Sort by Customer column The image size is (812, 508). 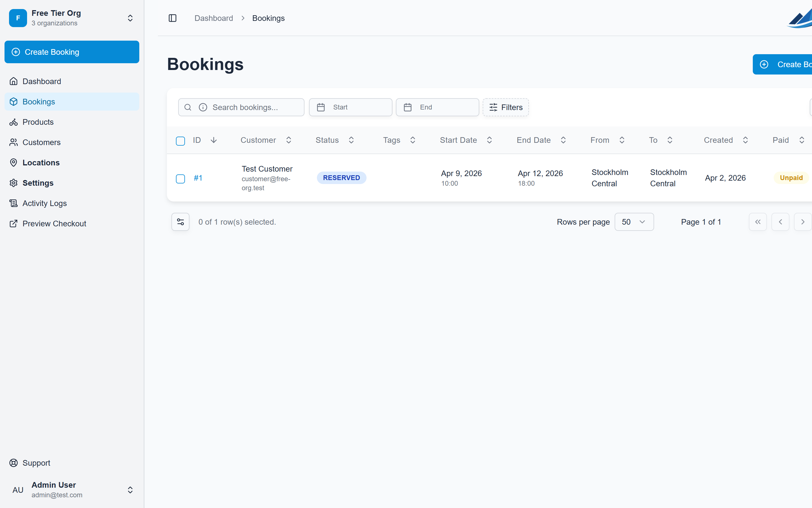click(266, 140)
